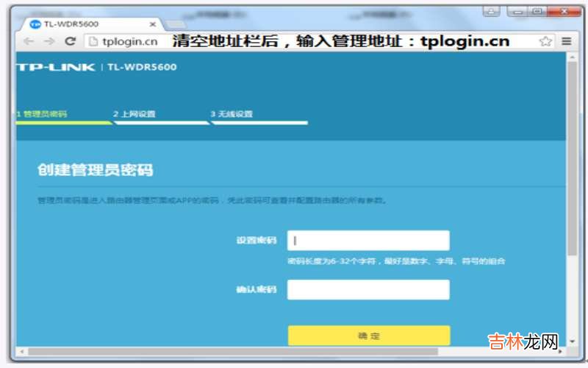Bookmark this page with the star icon
The image size is (588, 368).
(x=546, y=41)
